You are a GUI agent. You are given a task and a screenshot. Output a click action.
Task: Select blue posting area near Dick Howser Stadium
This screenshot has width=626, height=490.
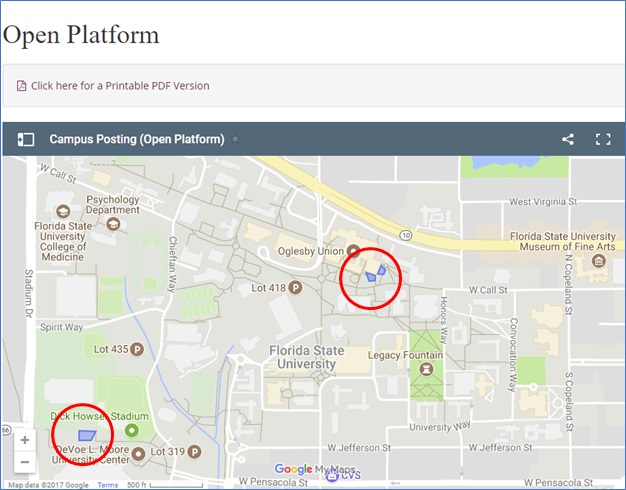89,435
